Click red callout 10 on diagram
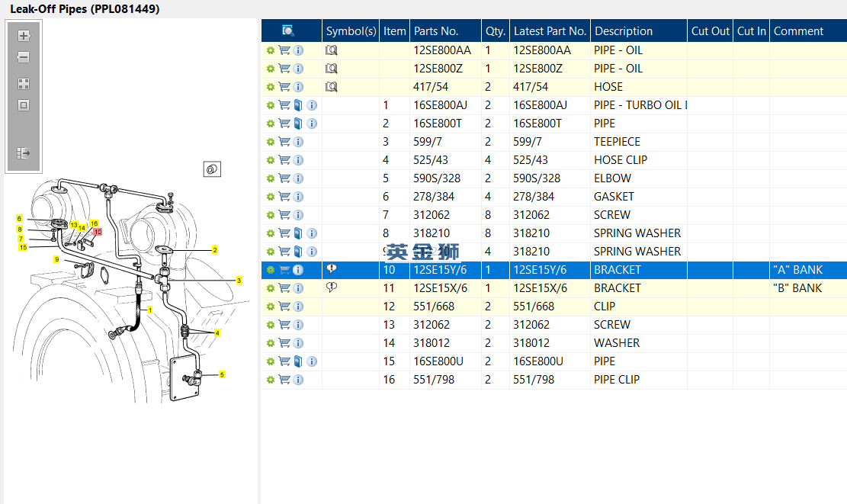847x504 pixels. click(98, 232)
